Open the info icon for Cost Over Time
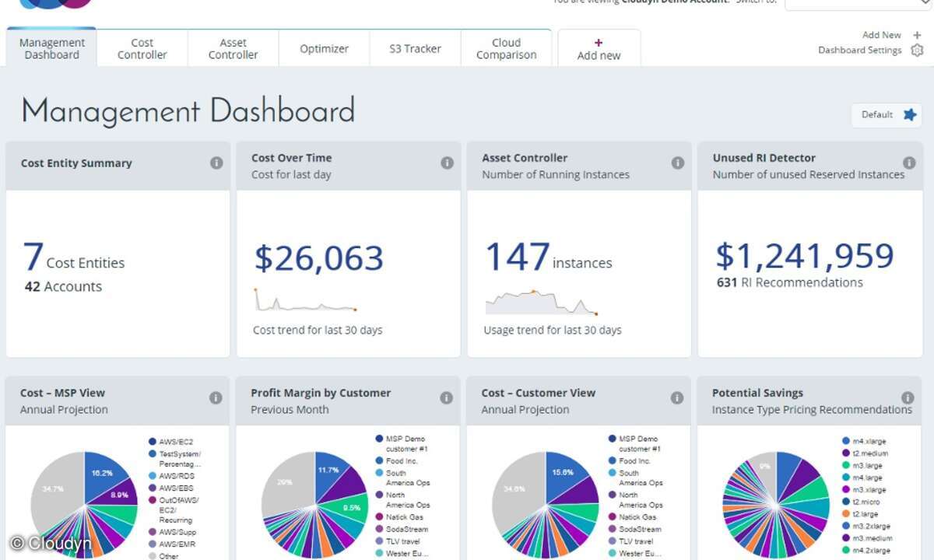Screen dimensions: 934x560 pyautogui.click(x=447, y=163)
